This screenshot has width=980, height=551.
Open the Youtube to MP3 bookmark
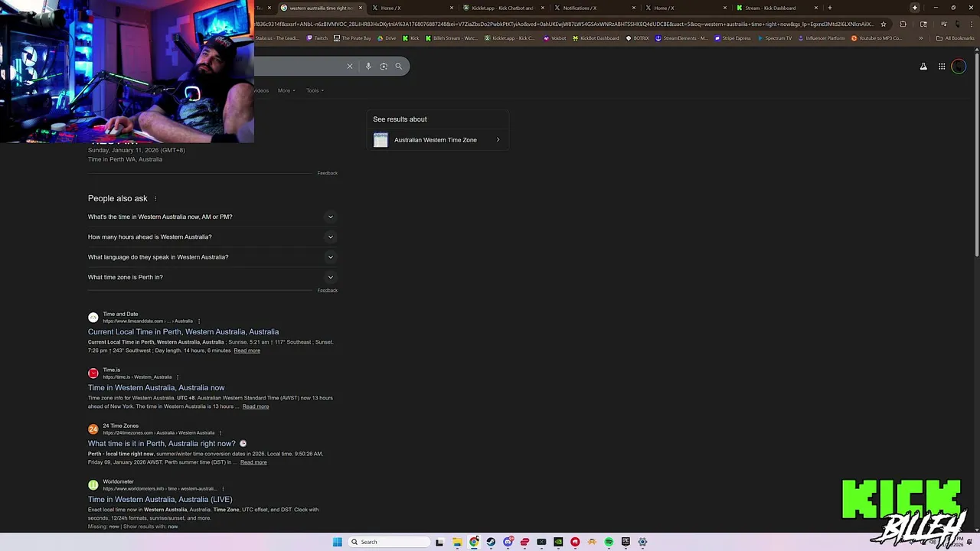tap(876, 38)
